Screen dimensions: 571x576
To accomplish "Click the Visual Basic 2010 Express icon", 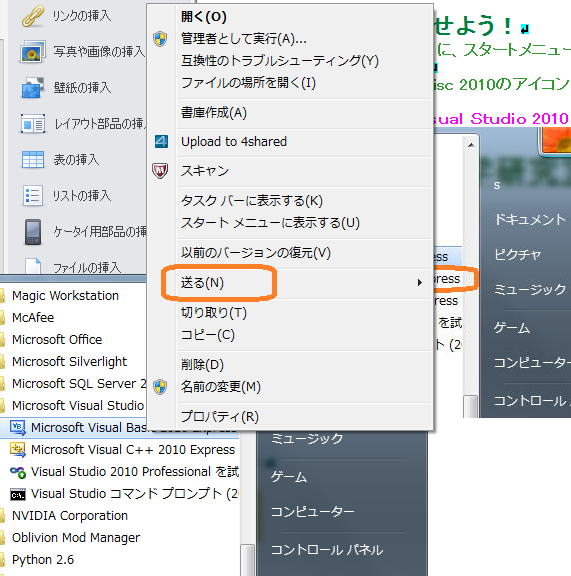I will click(18, 428).
